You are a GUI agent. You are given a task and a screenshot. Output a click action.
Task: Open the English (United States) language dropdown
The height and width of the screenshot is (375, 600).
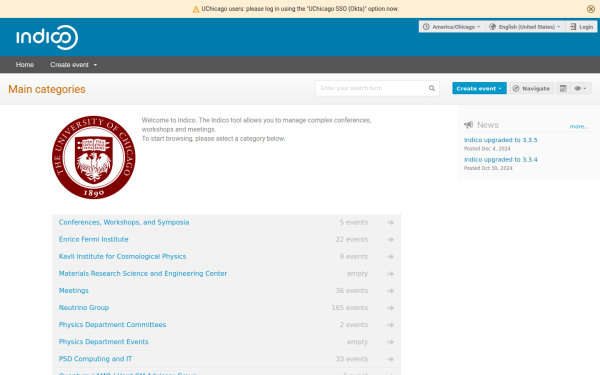[x=526, y=27]
